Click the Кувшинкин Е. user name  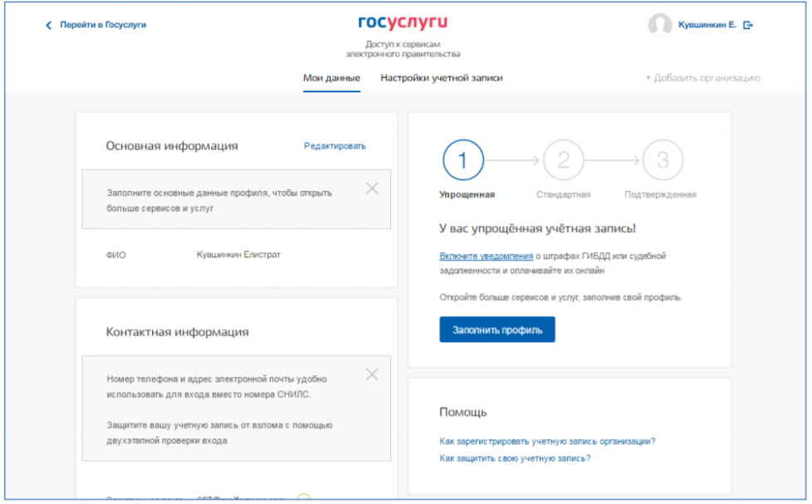[707, 25]
